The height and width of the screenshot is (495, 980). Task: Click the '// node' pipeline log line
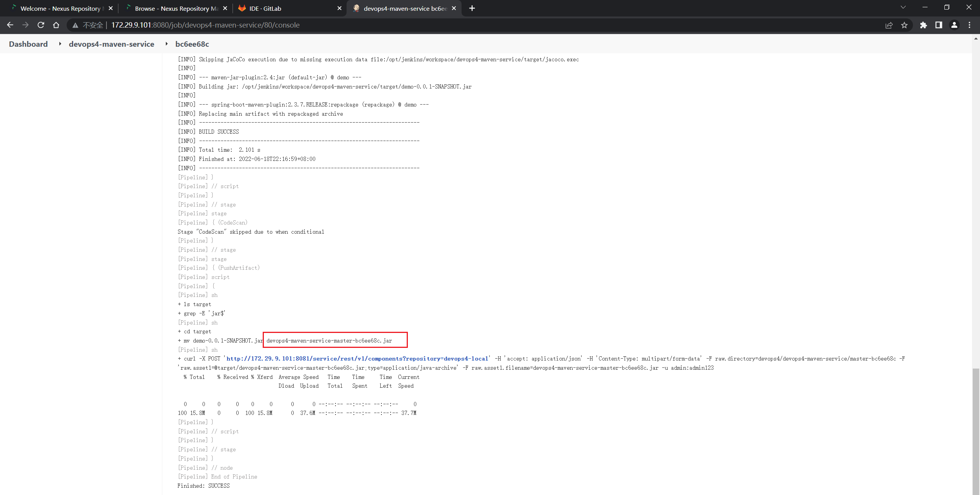coord(205,468)
